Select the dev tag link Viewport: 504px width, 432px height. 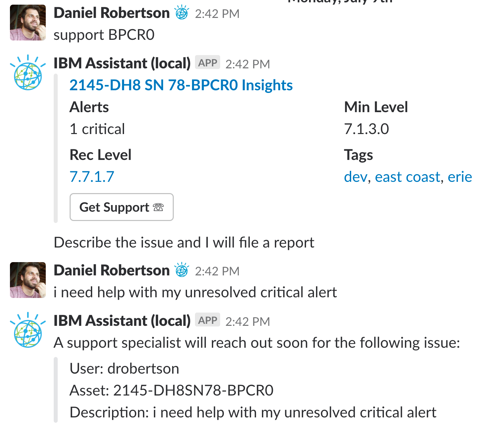(356, 177)
